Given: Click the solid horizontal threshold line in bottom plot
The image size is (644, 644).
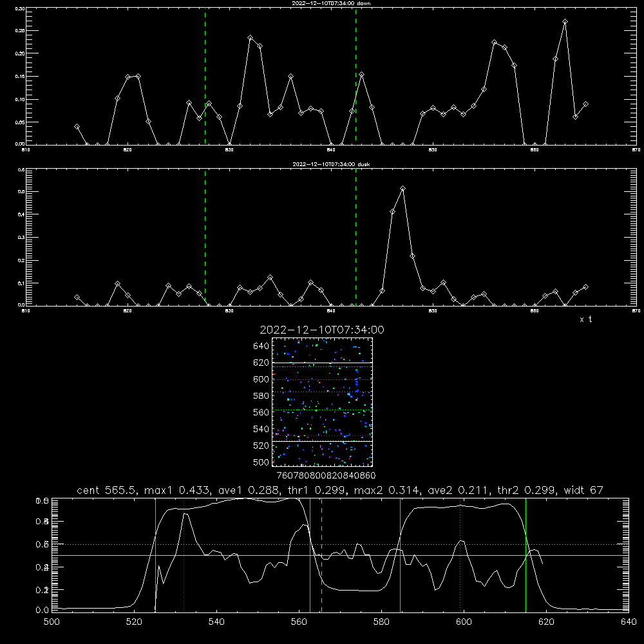Looking at the screenshot, I should click(341, 555).
